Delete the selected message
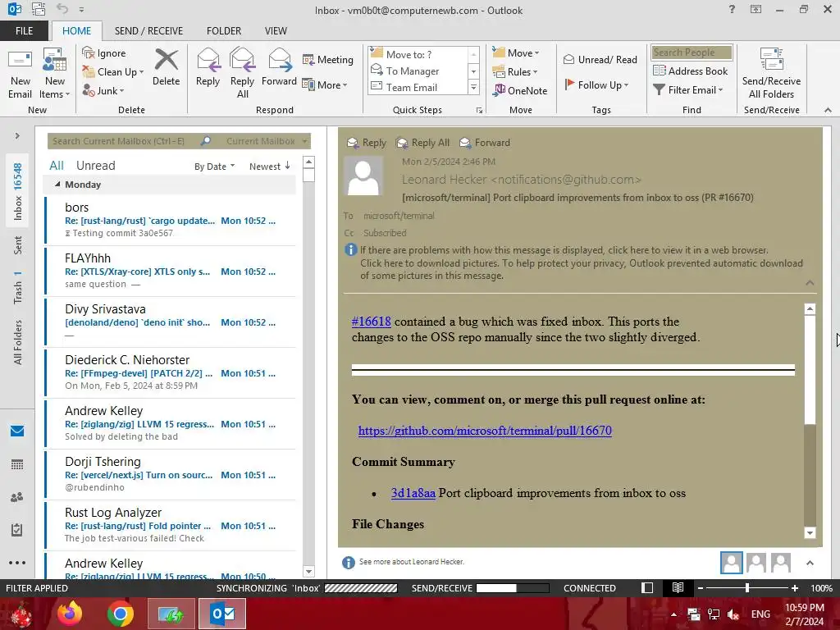 point(166,67)
